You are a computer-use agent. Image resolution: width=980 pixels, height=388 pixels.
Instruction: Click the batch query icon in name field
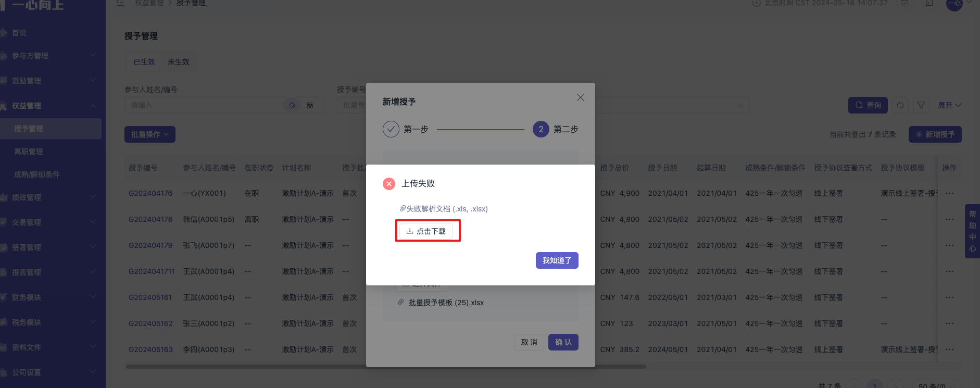point(310,105)
